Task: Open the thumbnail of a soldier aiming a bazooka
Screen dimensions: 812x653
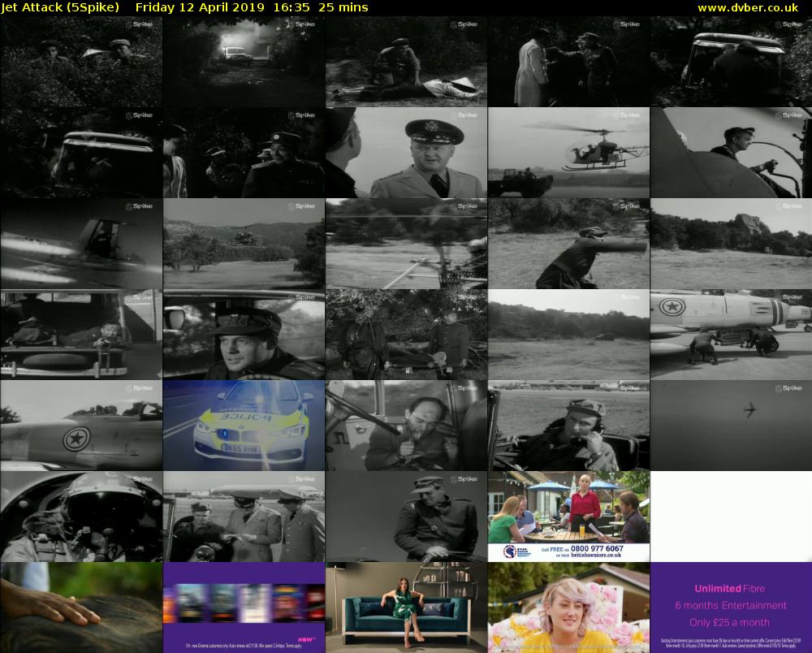Action: click(568, 244)
